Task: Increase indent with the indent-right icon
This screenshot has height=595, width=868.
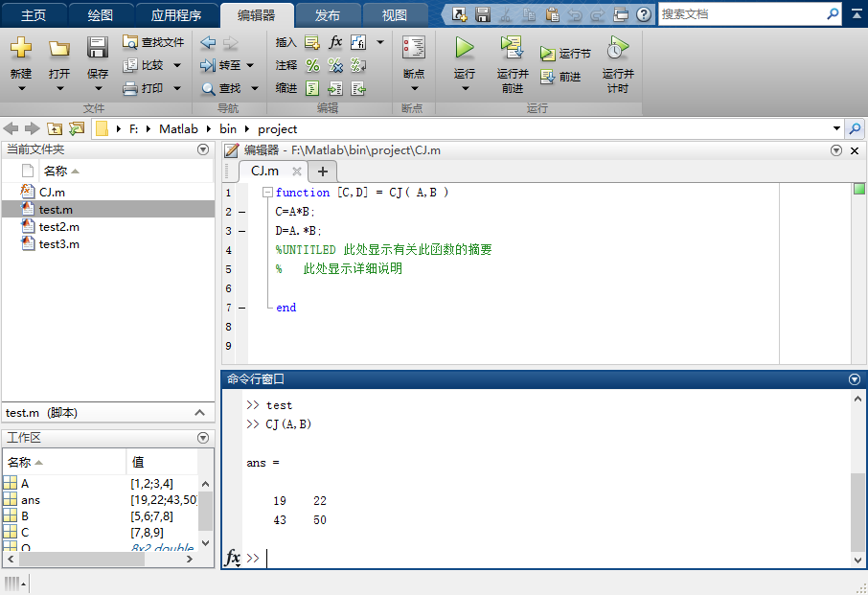Action: tap(335, 88)
